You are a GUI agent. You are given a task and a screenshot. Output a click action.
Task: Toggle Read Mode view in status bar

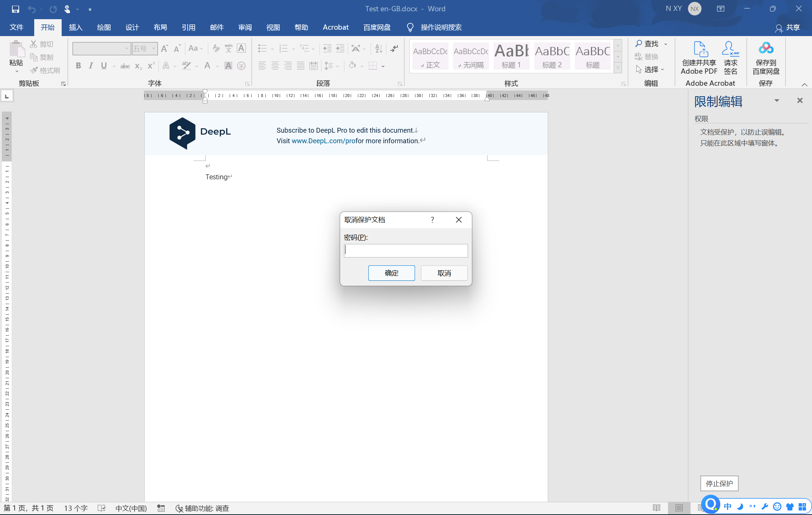[x=656, y=508]
